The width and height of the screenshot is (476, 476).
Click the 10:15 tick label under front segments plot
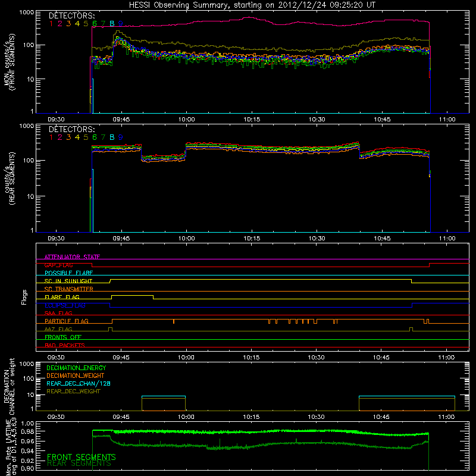click(x=252, y=120)
